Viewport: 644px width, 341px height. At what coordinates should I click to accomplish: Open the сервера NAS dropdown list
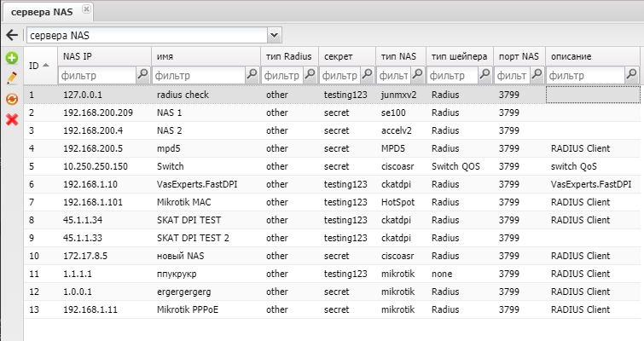click(274, 35)
